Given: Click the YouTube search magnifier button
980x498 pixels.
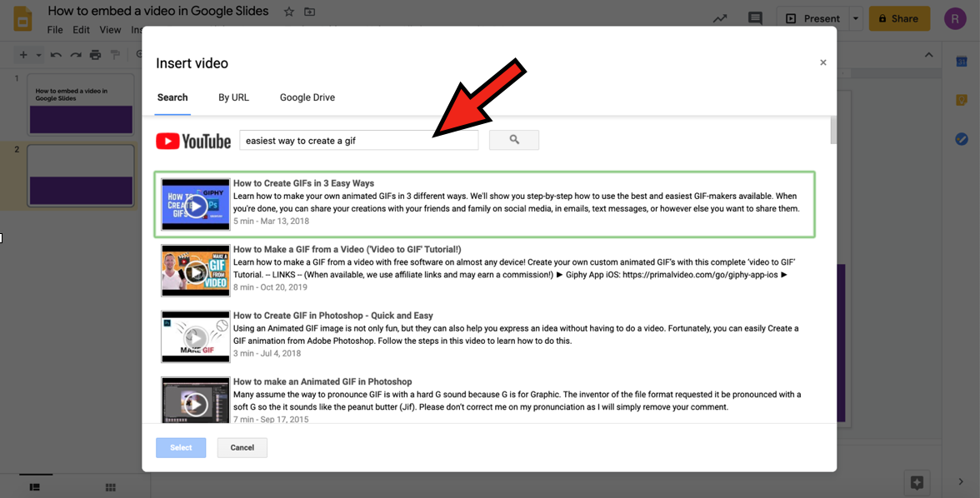Looking at the screenshot, I should point(513,140).
